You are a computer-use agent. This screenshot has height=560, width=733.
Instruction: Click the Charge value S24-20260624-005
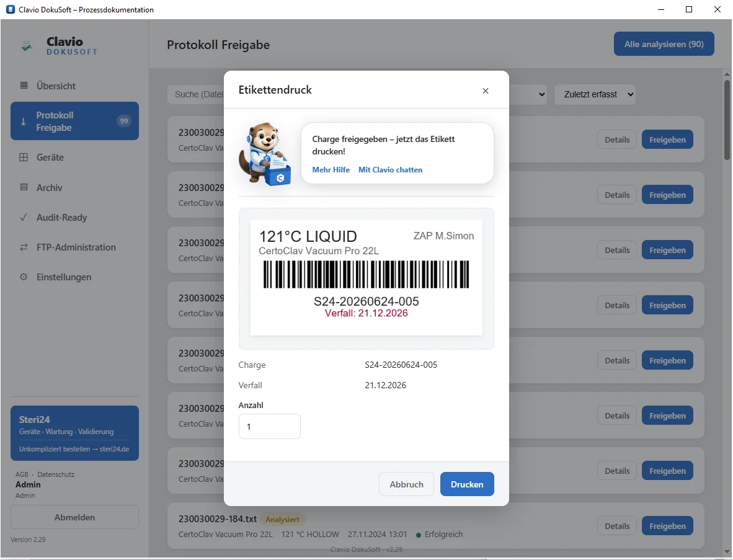point(401,365)
